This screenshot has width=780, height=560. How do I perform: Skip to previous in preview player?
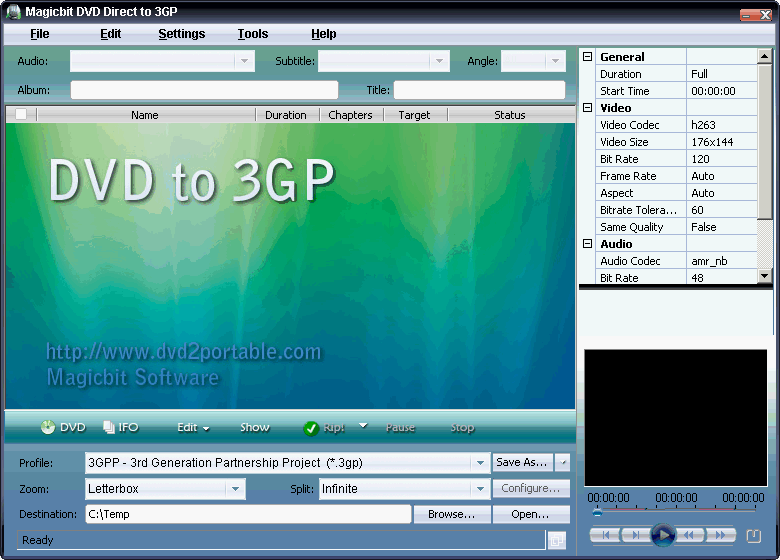605,535
